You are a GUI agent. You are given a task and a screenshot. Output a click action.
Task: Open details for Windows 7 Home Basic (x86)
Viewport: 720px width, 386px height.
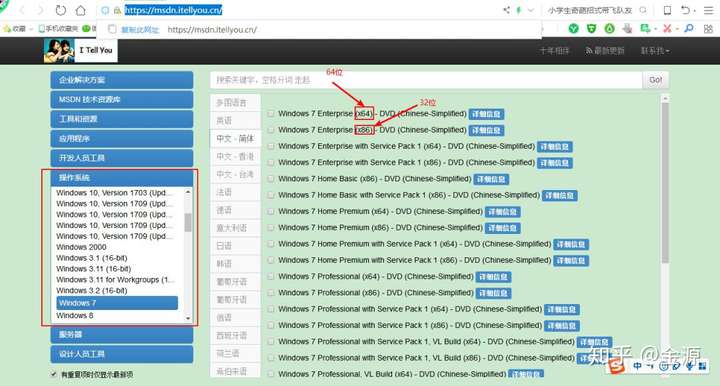(491, 179)
